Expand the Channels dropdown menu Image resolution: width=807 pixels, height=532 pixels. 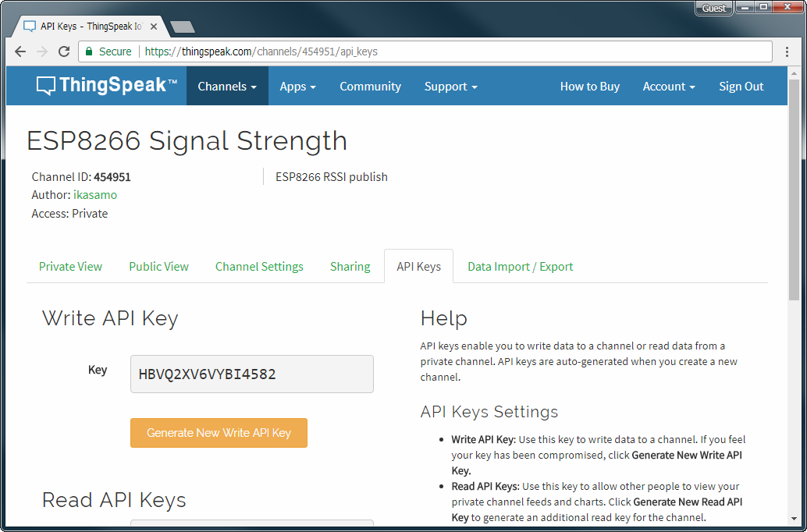pyautogui.click(x=227, y=86)
